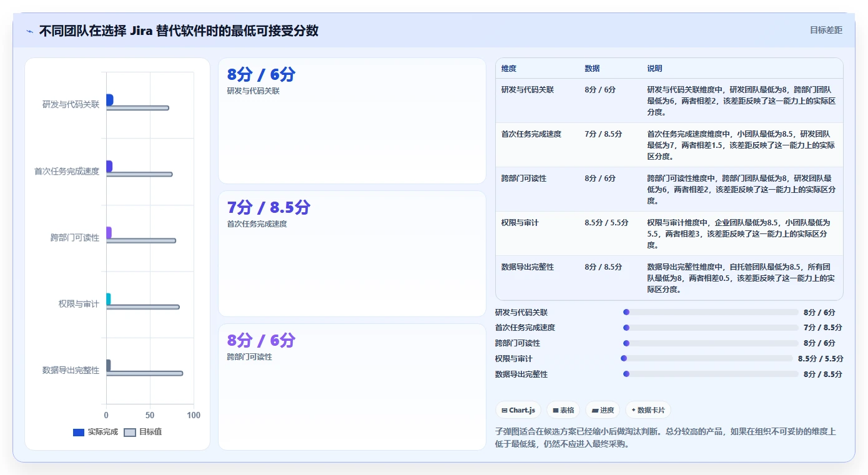
Task: Click the 8.5分 / 5.5分 value beside the progress bar
Action: point(821,358)
